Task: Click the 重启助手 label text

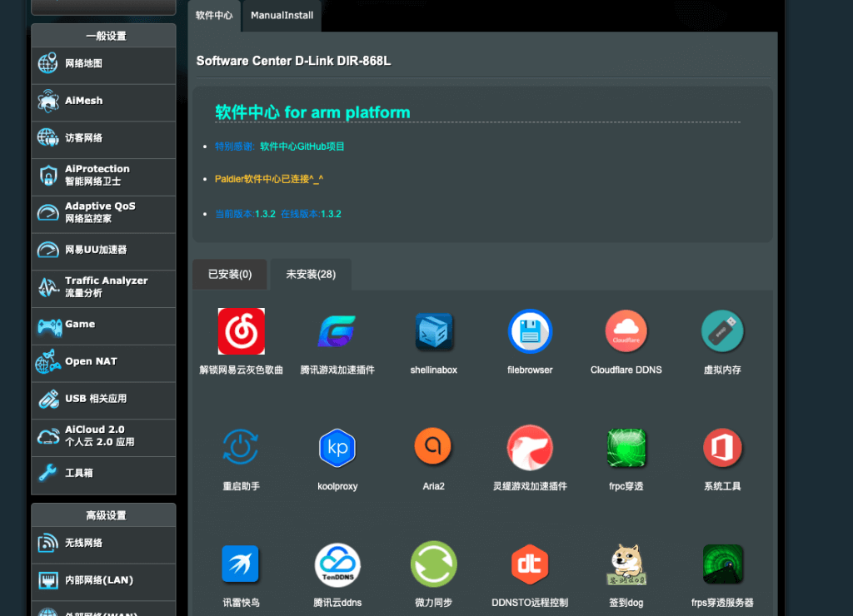Action: coord(241,486)
